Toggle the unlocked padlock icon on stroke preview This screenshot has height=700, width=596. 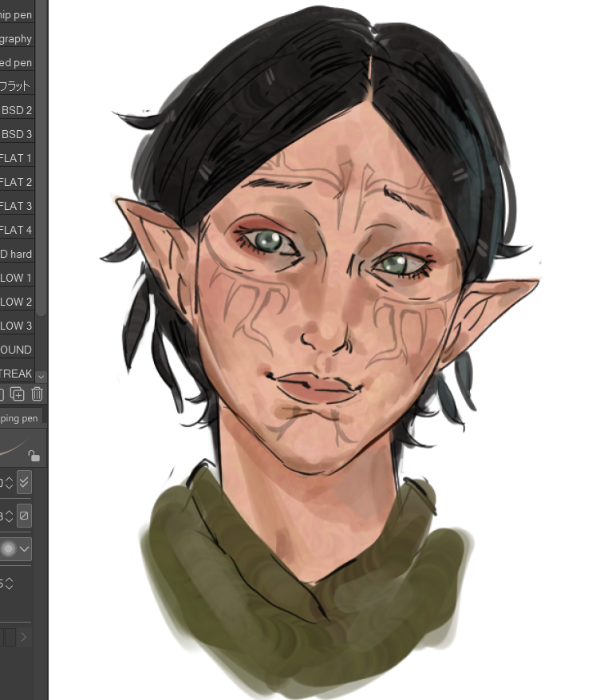click(x=34, y=456)
